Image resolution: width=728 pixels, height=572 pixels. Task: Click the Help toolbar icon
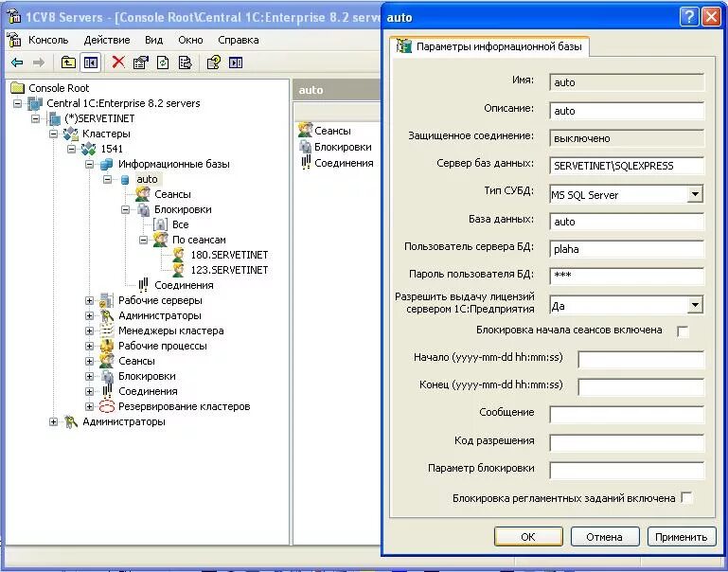[x=214, y=63]
